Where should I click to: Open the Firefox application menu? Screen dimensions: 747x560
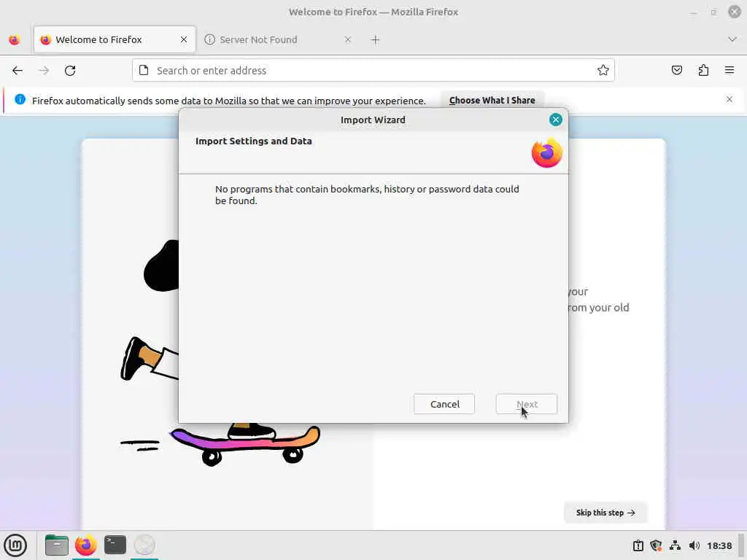click(729, 71)
